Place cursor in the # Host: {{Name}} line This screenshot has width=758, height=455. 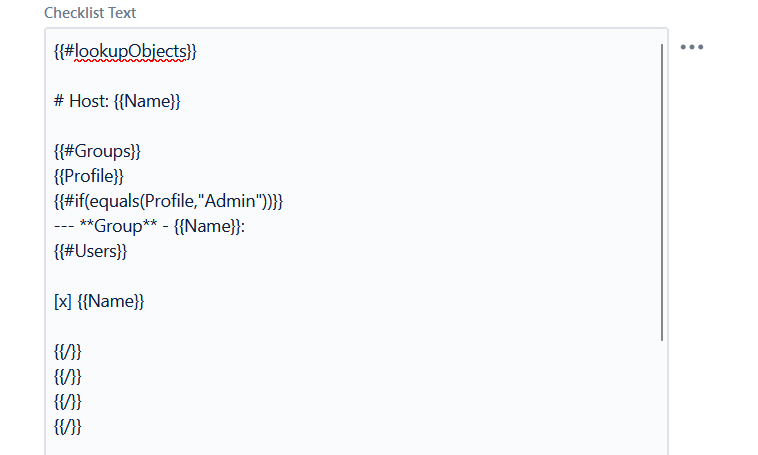tap(117, 101)
